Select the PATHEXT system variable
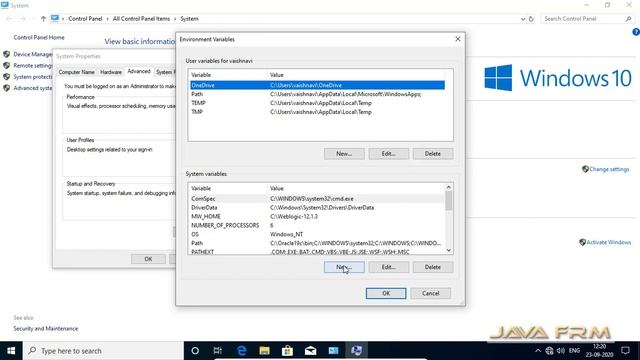This screenshot has width=640, height=360. point(317,251)
